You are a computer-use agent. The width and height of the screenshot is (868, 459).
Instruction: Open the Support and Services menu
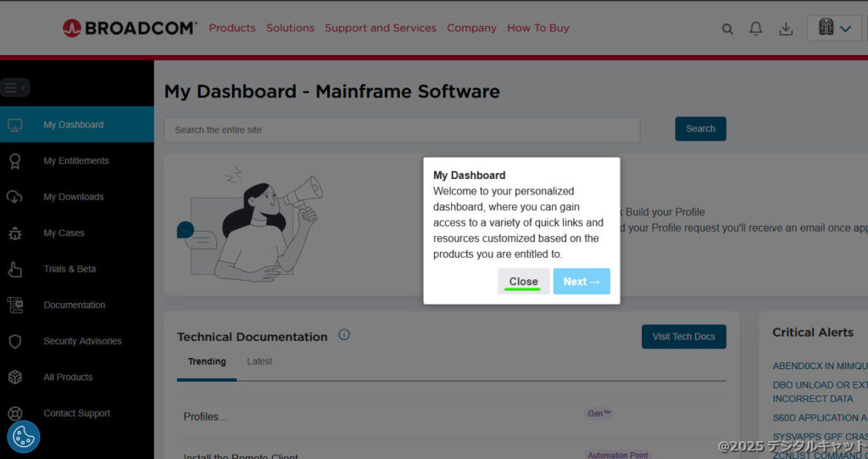point(380,28)
